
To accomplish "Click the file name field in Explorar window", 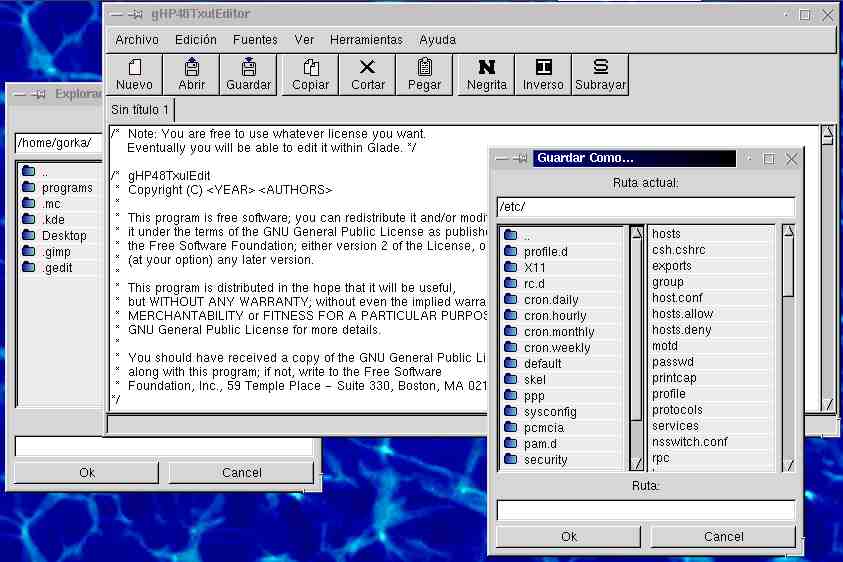I will click(164, 446).
